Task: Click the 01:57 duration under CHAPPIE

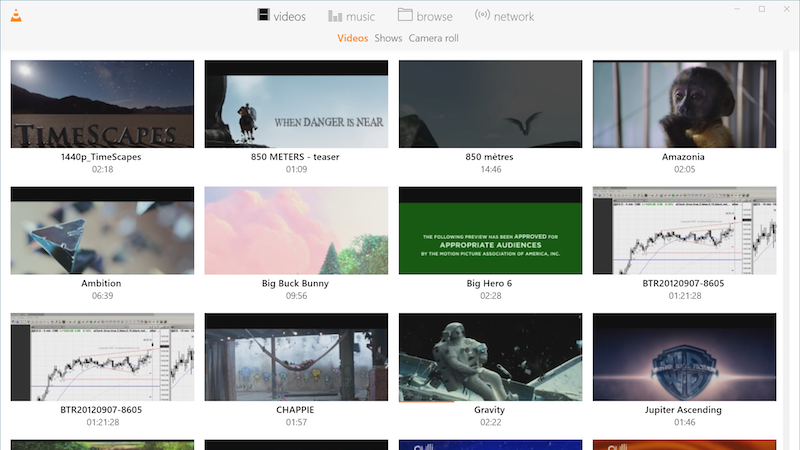Action: pyautogui.click(x=296, y=422)
